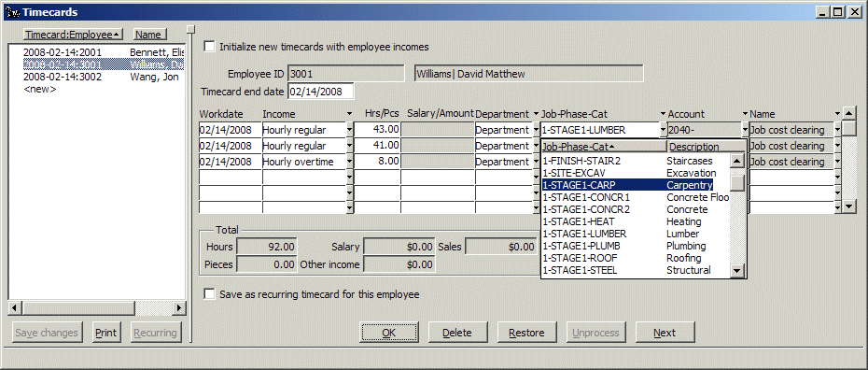Click the Employee ID field 3001

[346, 74]
